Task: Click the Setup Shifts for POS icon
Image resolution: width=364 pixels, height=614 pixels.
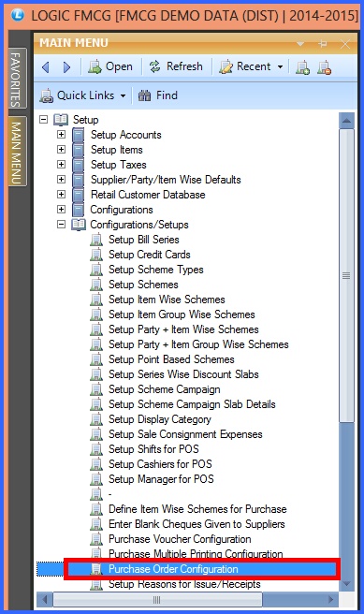Action: (x=96, y=449)
